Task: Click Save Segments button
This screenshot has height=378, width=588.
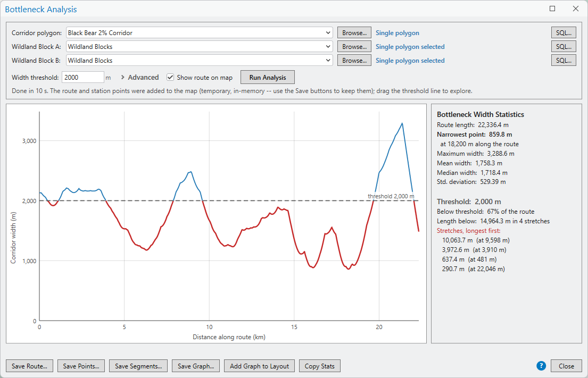Action: (x=138, y=366)
